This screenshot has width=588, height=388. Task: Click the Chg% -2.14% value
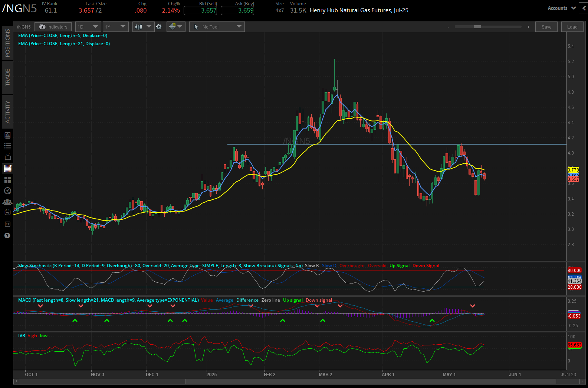click(170, 10)
